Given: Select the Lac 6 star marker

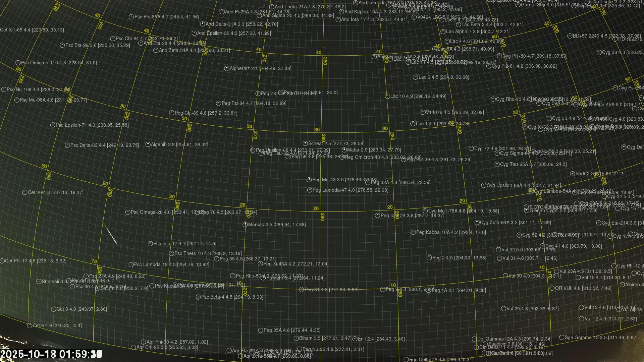Looking at the screenshot, I should tap(416, 77).
